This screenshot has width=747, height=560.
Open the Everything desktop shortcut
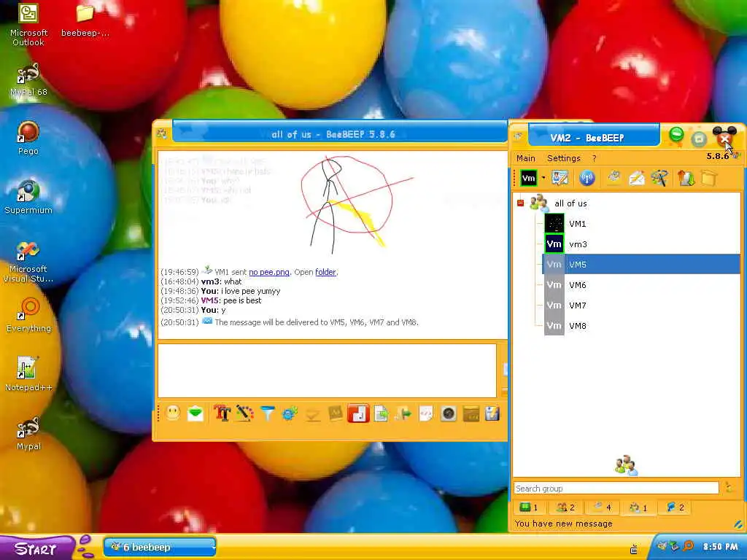click(x=28, y=315)
